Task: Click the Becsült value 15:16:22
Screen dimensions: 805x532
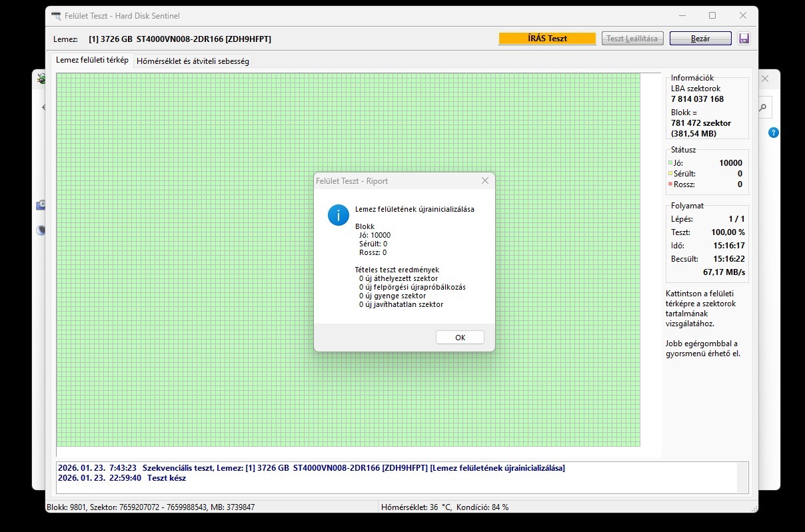Action: coord(729,259)
